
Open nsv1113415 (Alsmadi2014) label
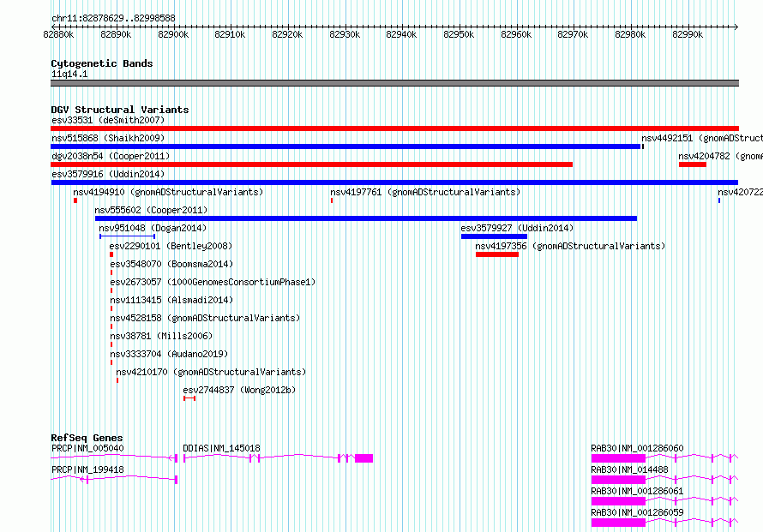[x=171, y=300]
